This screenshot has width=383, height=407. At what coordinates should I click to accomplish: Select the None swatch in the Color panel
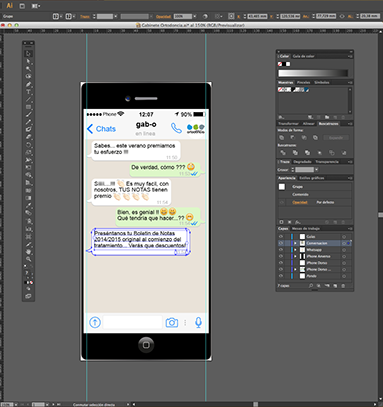pyautogui.click(x=280, y=64)
